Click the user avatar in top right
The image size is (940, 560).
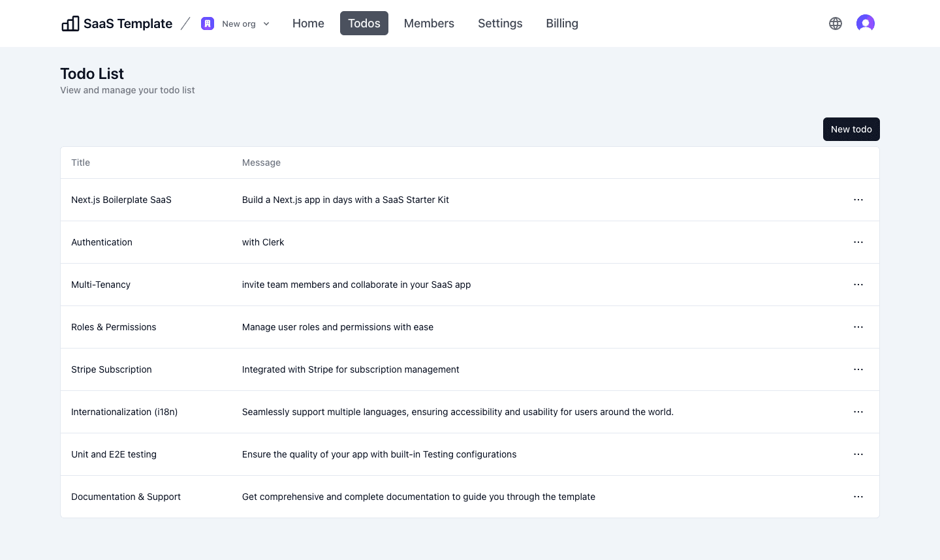(x=866, y=23)
